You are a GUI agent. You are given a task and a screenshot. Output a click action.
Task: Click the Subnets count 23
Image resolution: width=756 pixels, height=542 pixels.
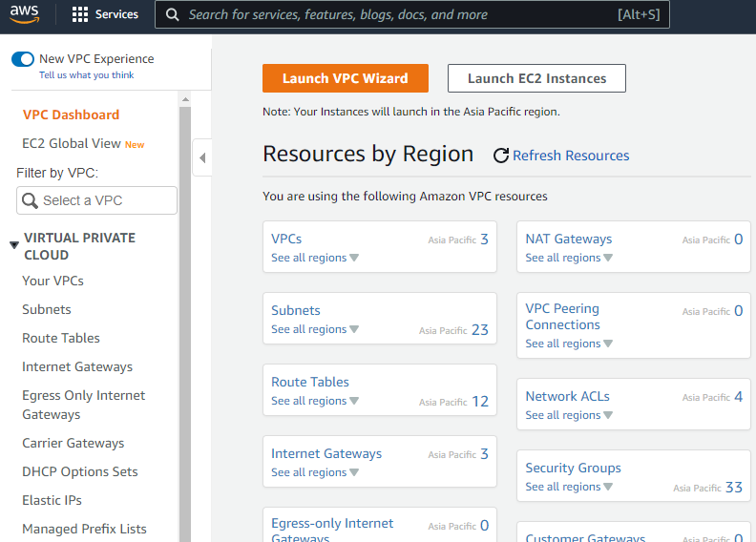click(480, 330)
